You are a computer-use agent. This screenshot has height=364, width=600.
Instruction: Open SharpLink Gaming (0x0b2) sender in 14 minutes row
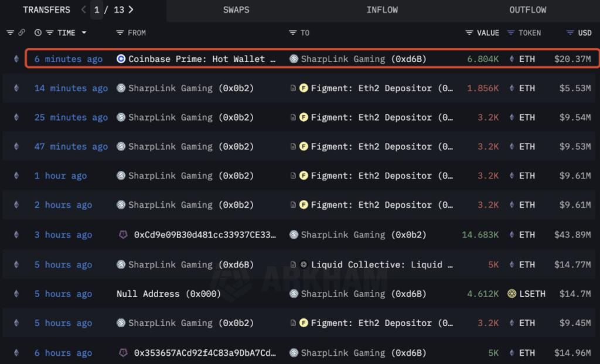coord(191,88)
